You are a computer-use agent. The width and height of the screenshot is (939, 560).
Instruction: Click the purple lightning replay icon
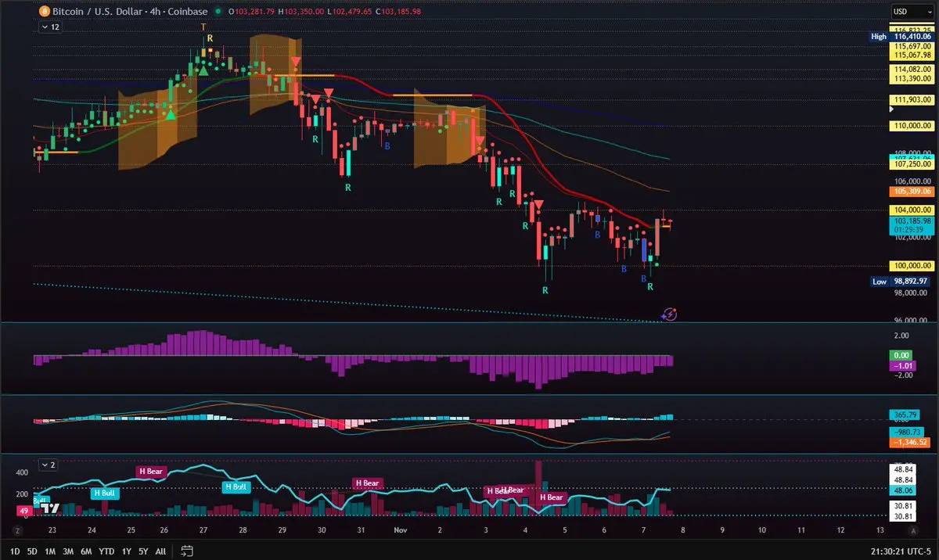(x=670, y=314)
